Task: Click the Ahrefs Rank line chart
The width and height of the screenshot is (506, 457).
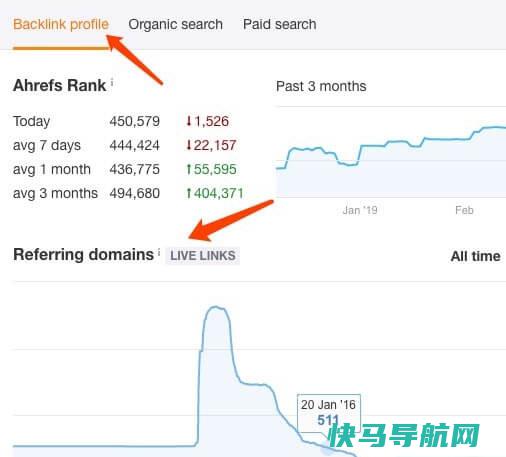Action: coord(391,152)
